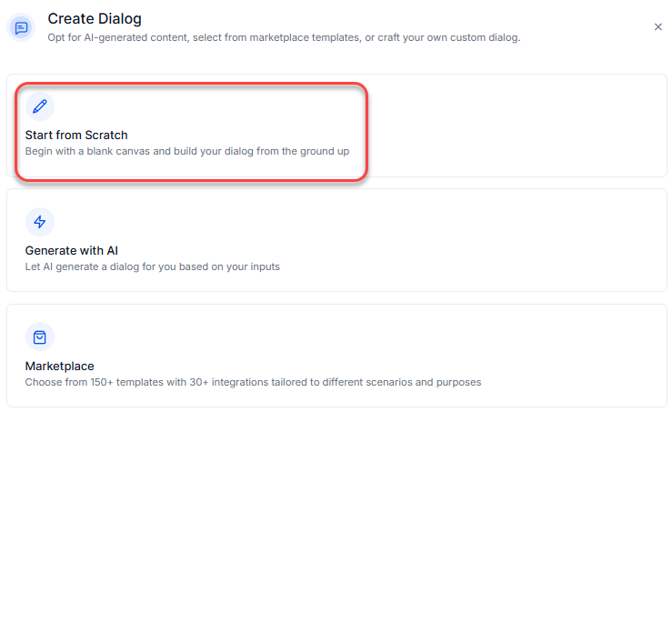Select the Start from Scratch title
The image size is (672, 643).
pos(76,136)
